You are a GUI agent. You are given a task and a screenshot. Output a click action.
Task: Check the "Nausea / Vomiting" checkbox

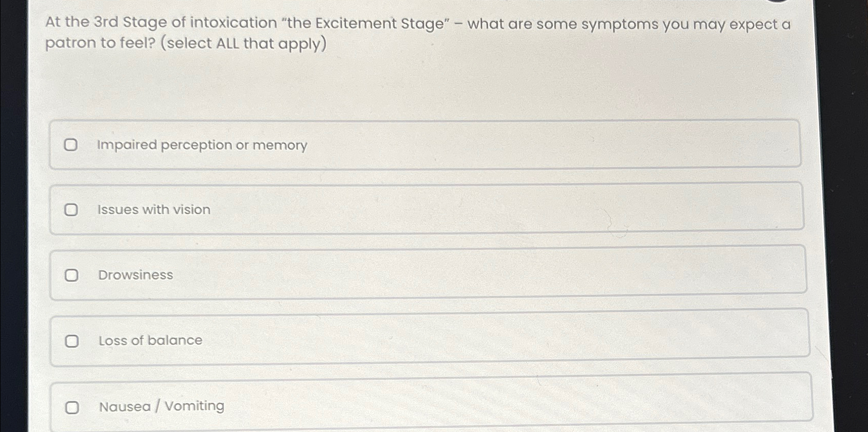72,406
